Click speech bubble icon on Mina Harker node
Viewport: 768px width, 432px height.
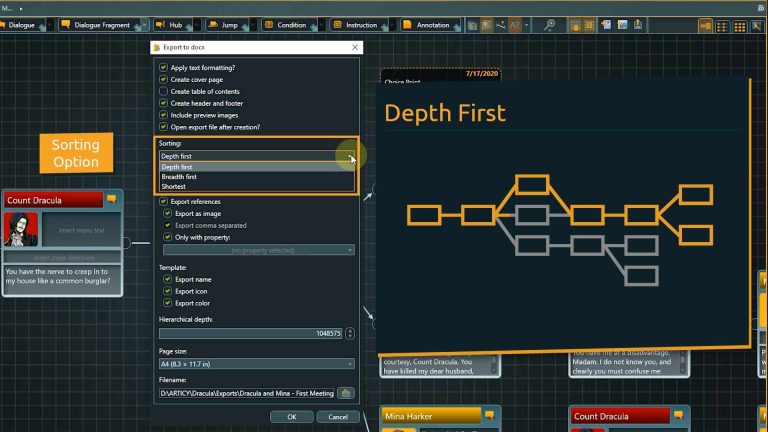(489, 415)
